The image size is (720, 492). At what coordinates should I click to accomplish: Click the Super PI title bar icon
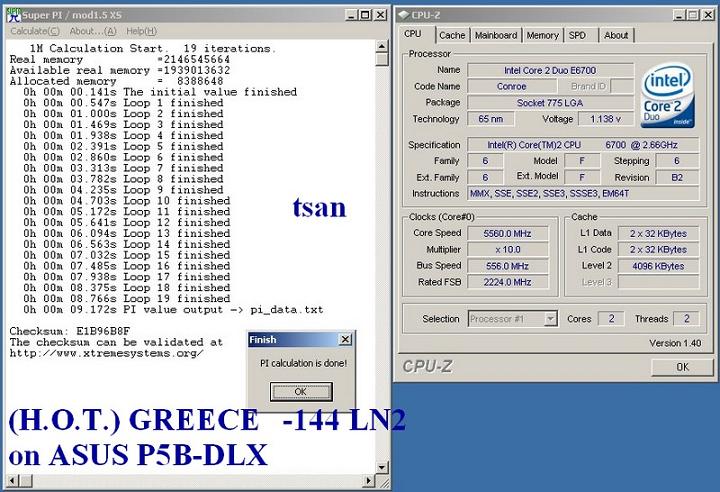coord(14,15)
